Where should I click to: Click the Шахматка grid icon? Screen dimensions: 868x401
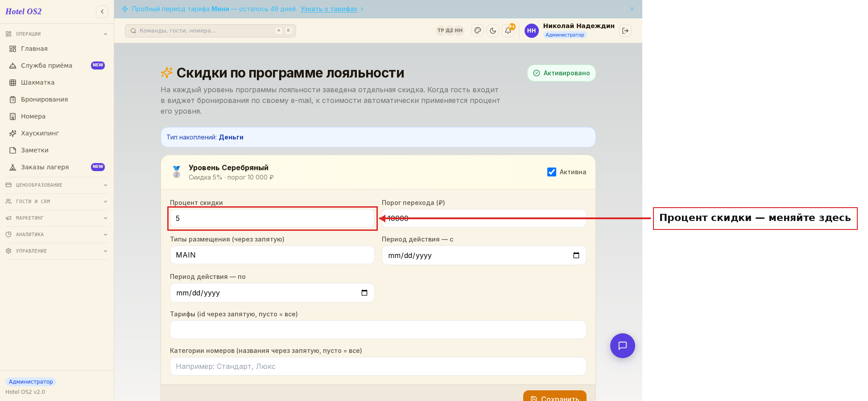pos(13,82)
